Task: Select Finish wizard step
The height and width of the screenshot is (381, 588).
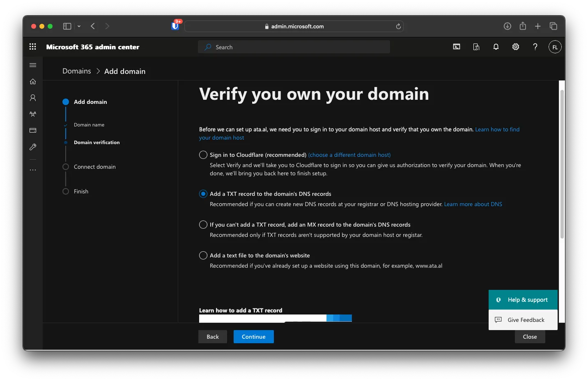Action: click(x=81, y=191)
